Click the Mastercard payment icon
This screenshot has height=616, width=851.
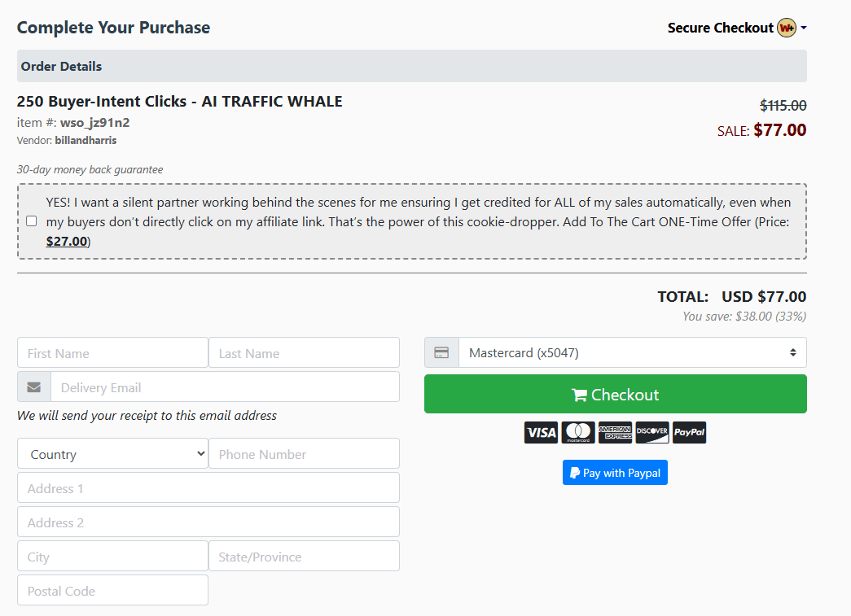[x=578, y=432]
